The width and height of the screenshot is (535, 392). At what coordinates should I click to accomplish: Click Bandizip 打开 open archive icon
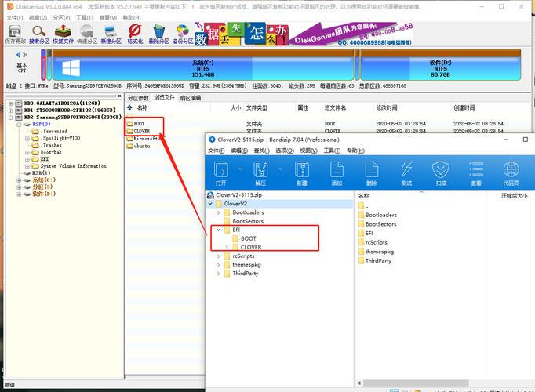221,172
